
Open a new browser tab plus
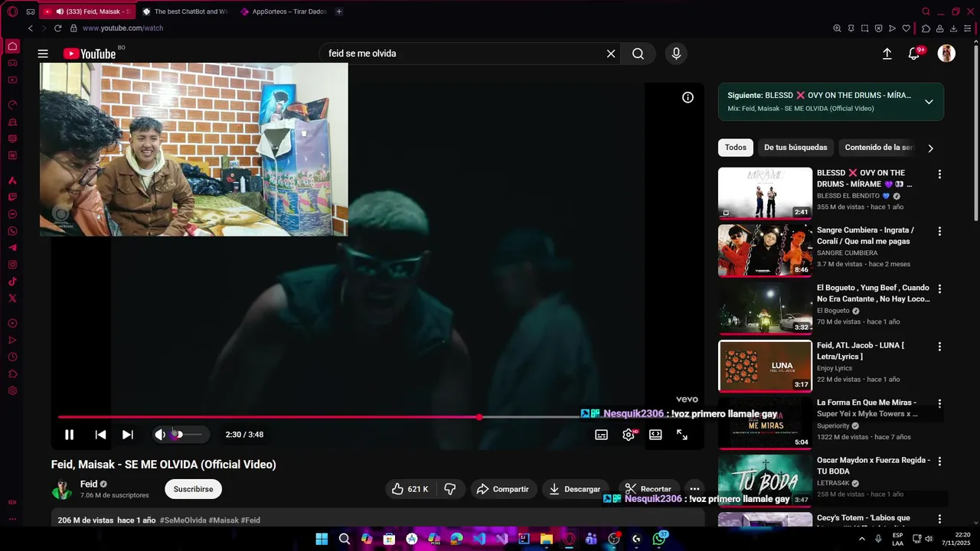[339, 11]
